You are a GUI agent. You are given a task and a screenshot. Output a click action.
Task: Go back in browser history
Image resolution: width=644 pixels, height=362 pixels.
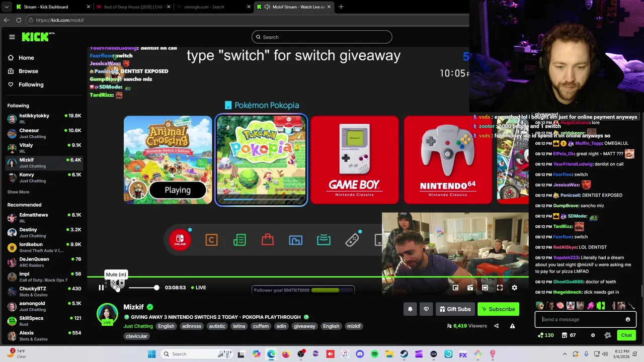(x=7, y=20)
